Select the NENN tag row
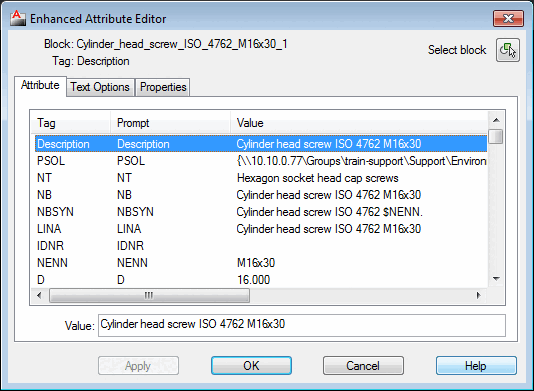534x391 pixels. [261, 263]
